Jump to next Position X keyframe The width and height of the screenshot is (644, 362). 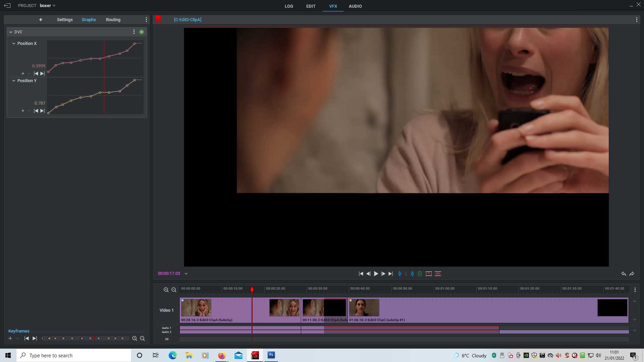pyautogui.click(x=42, y=73)
